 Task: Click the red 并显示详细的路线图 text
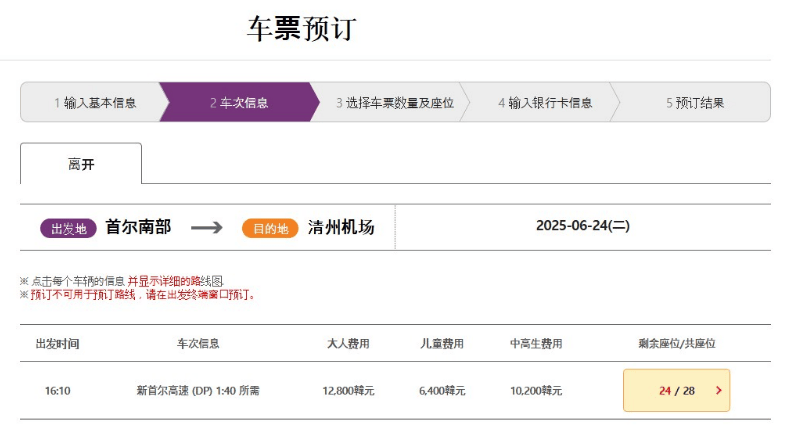tap(175, 282)
